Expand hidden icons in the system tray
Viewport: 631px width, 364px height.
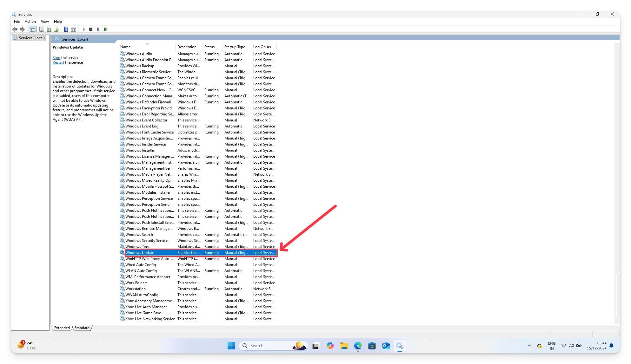[529, 345]
